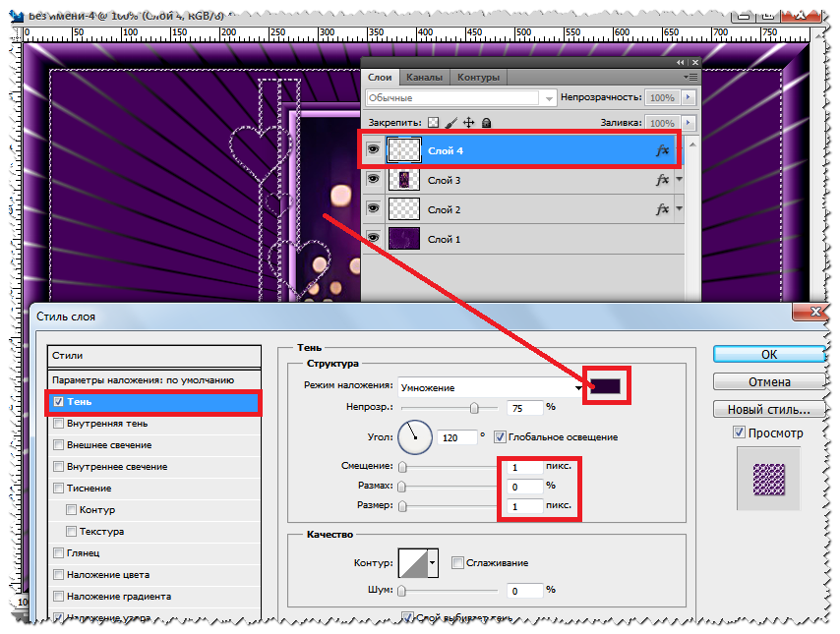
Task: Click the Размер slider handle
Action: point(403,506)
